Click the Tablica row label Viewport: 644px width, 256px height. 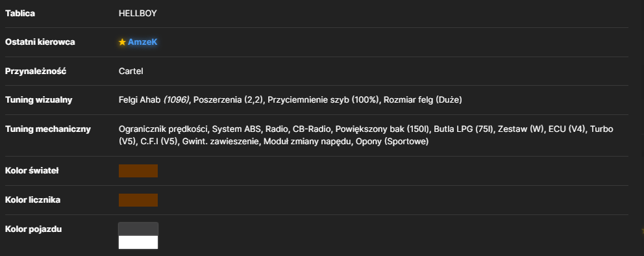[19, 13]
